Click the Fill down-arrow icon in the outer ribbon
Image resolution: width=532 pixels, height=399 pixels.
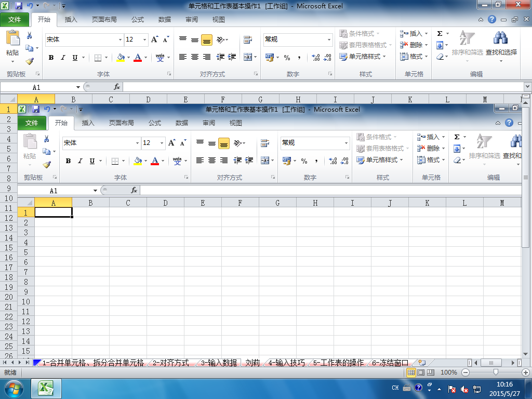point(440,45)
